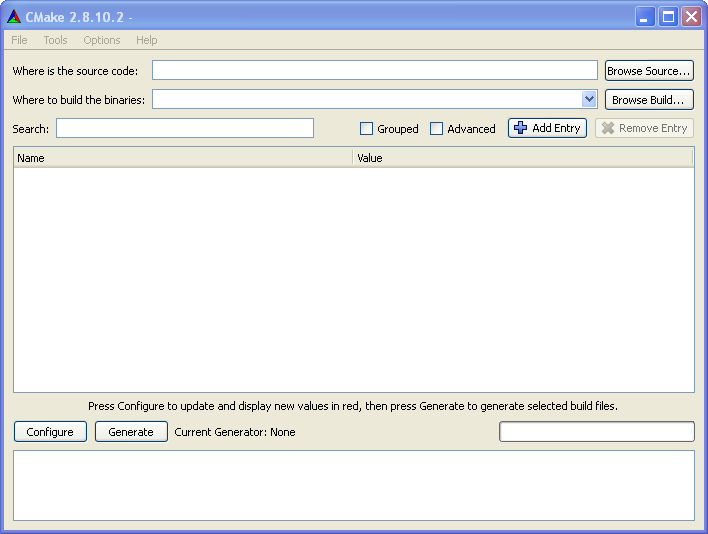Open the File menu
Screen dimensions: 708x534
pyautogui.click(x=19, y=40)
